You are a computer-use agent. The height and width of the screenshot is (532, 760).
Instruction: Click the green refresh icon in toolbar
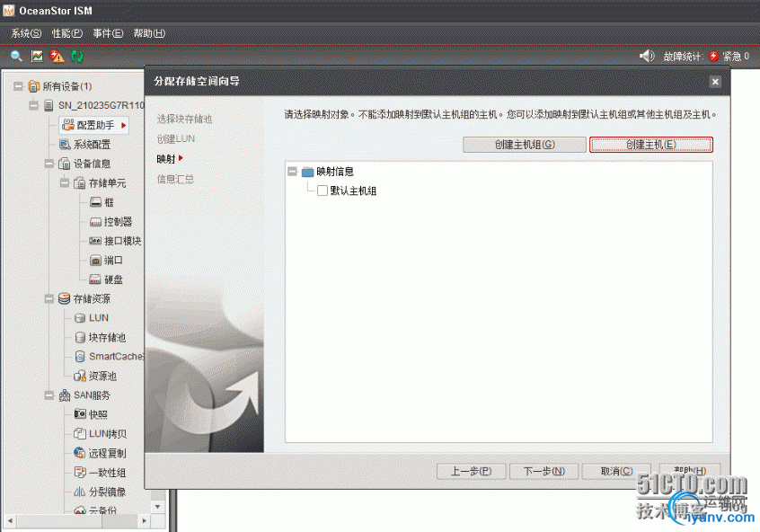pyautogui.click(x=76, y=55)
